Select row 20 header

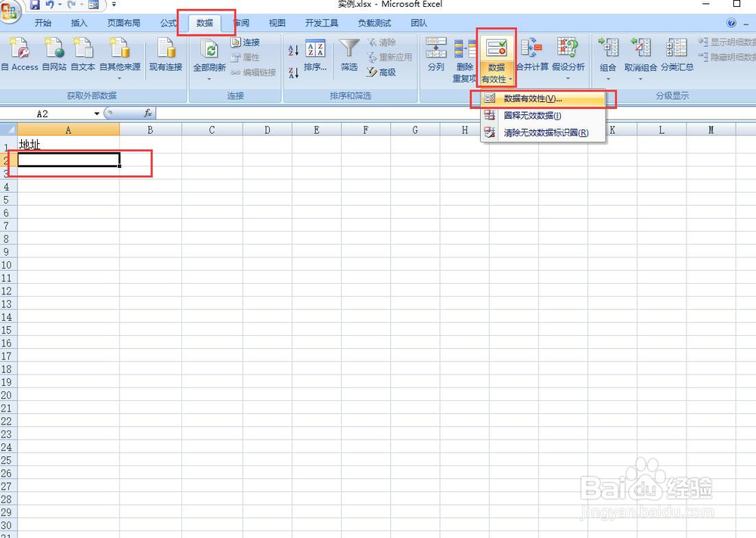[x=7, y=395]
